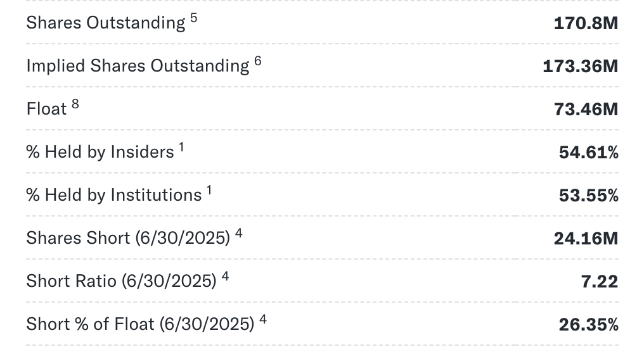Open footnote 6 beside Implied Shares Outstanding
644x347 pixels.
pyautogui.click(x=258, y=61)
